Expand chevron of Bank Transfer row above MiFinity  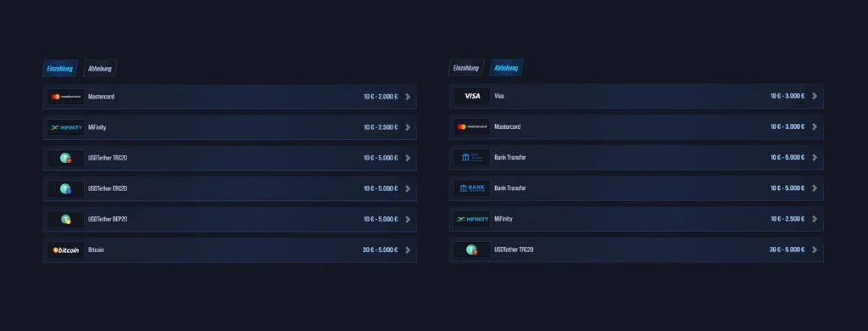(815, 188)
